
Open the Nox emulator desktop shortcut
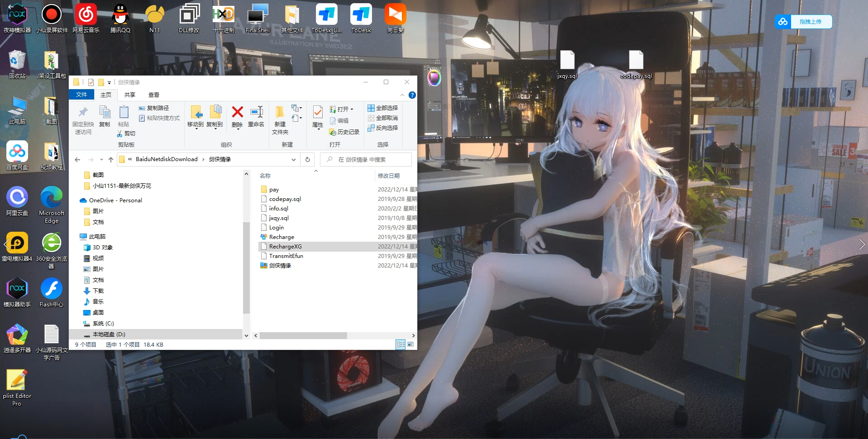coord(17,18)
